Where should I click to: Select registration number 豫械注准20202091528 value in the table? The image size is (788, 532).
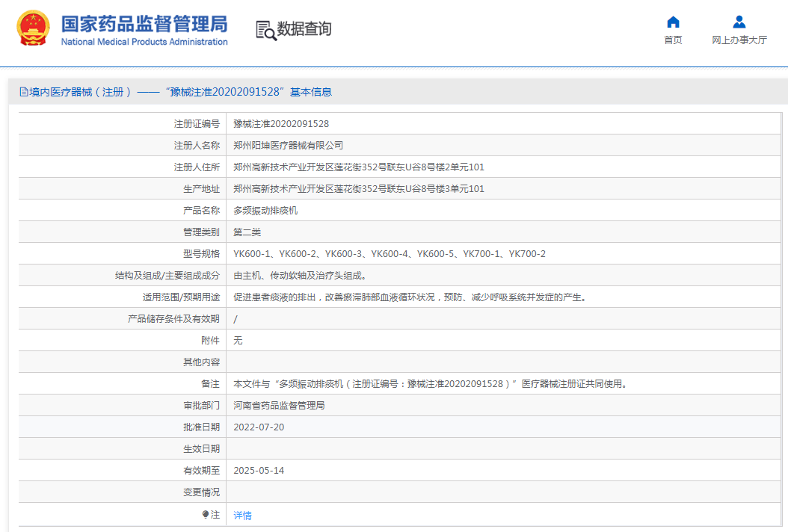coord(281,123)
